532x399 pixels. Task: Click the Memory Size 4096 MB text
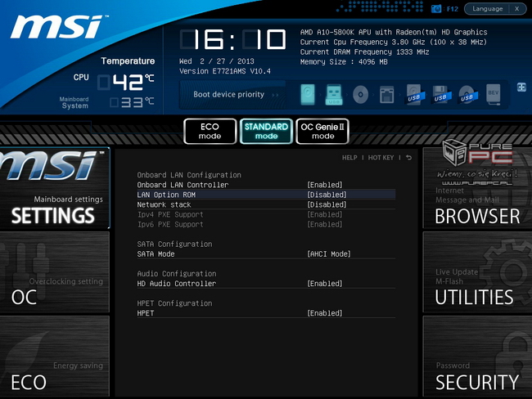(x=344, y=61)
